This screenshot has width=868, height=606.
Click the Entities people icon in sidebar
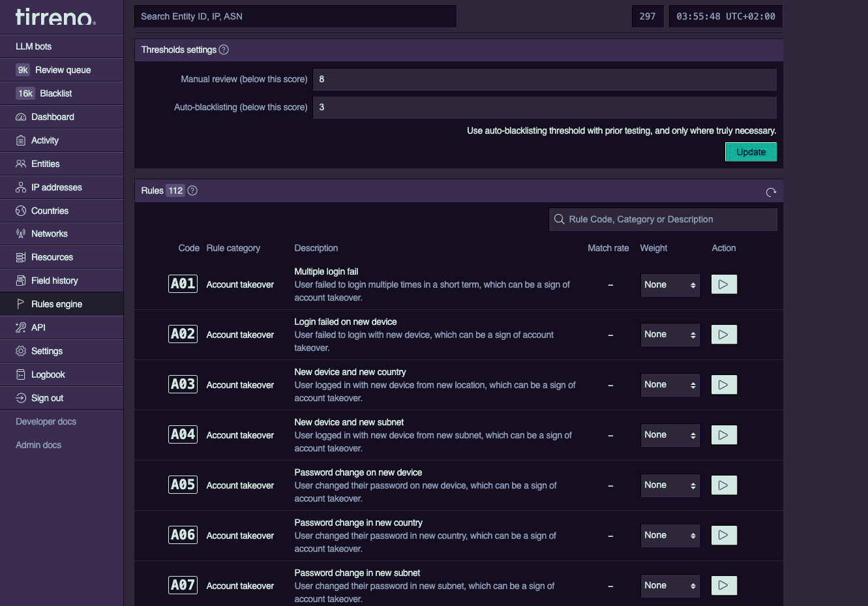tap(21, 164)
